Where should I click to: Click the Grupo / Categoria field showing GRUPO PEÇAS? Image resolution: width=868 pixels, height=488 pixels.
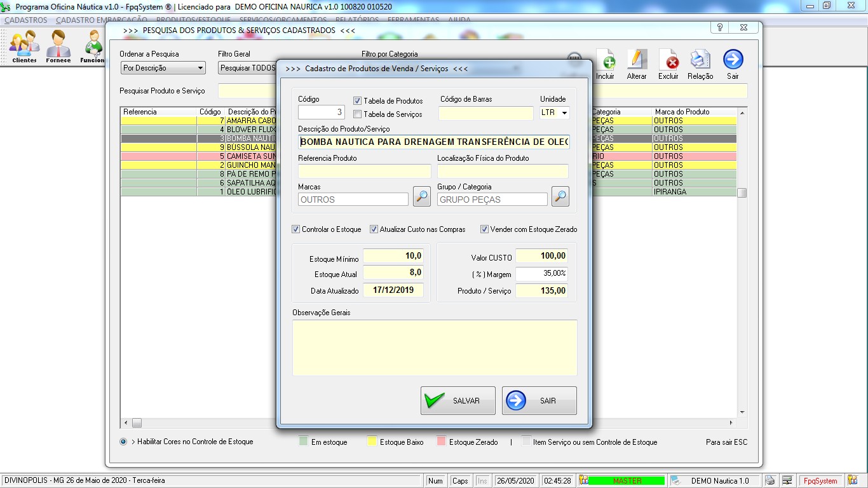click(x=492, y=200)
